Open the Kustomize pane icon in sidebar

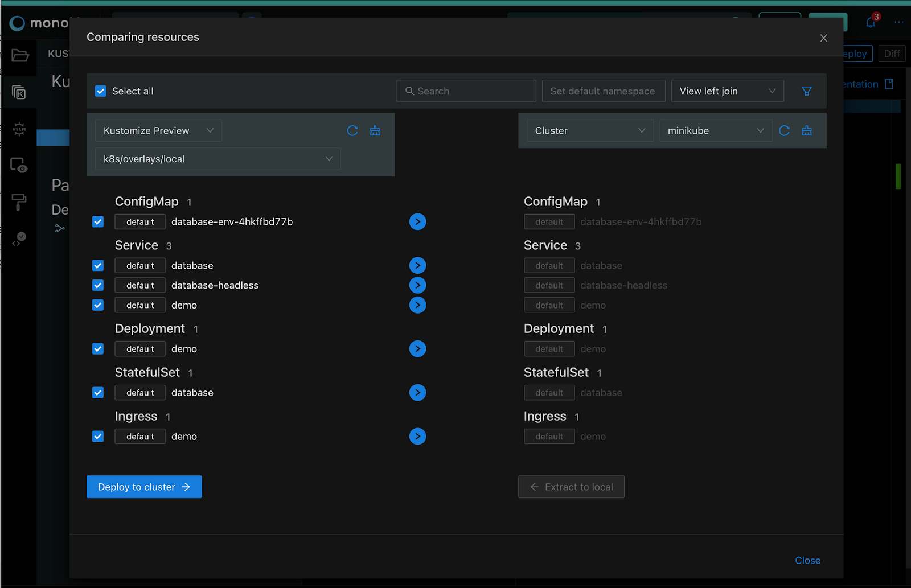point(19,92)
